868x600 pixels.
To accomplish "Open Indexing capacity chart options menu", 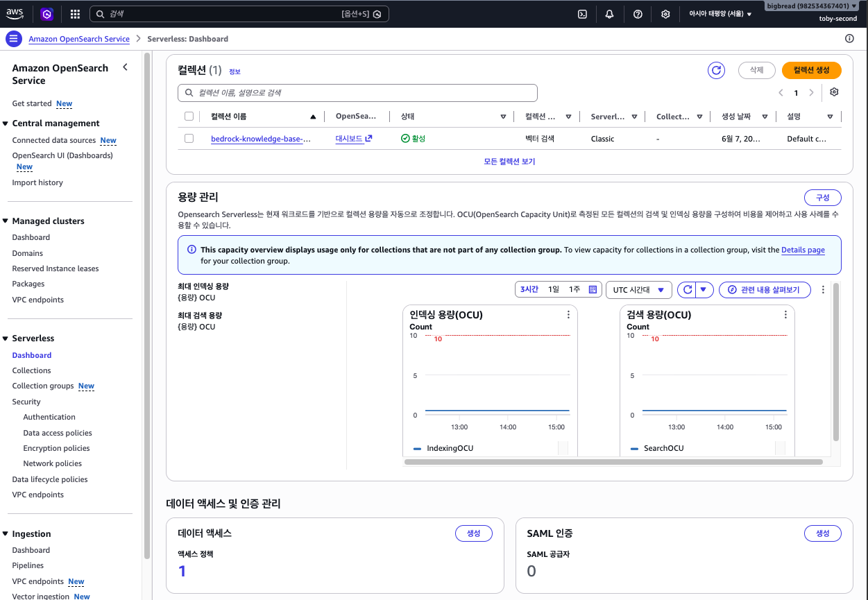I will tap(568, 315).
